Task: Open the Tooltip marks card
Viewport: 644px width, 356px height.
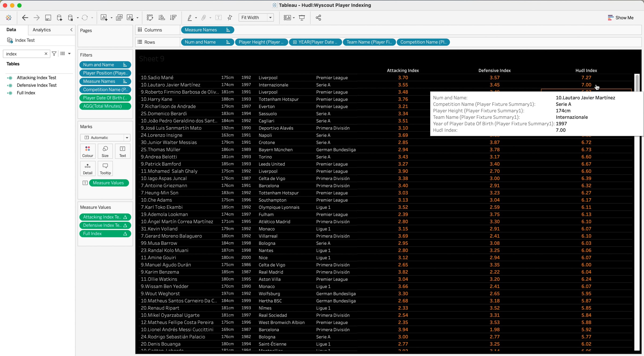Action: click(105, 168)
